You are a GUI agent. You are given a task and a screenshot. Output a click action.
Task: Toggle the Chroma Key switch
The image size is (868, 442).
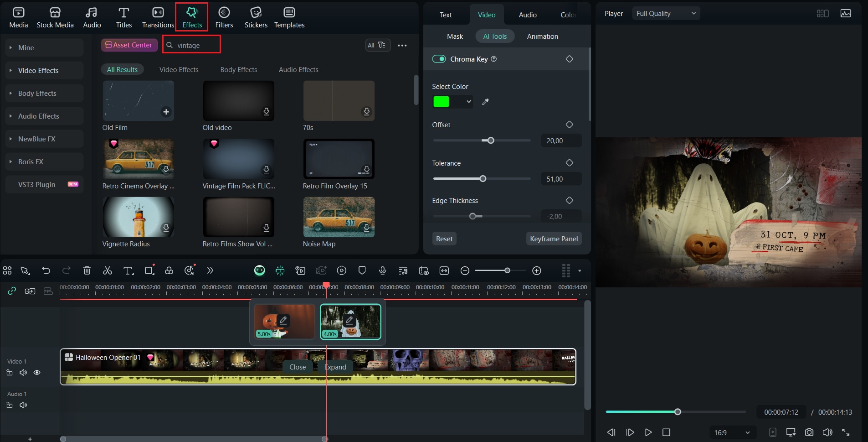click(439, 59)
